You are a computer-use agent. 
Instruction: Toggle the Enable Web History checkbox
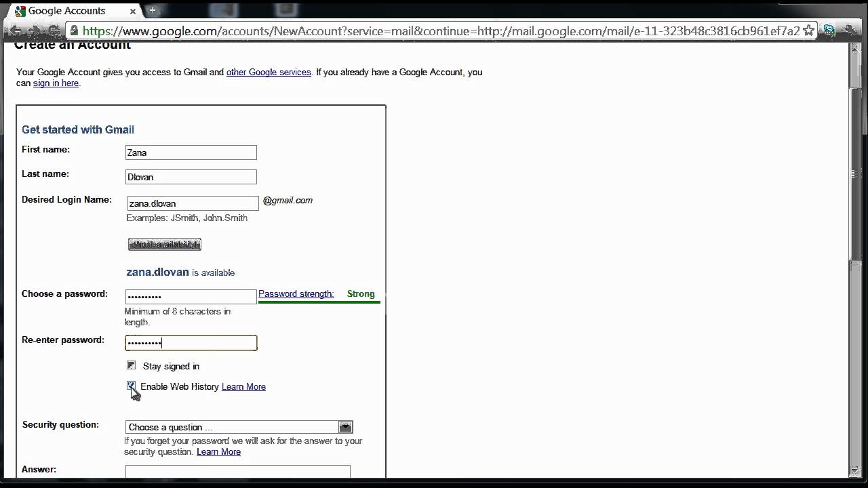pos(132,386)
